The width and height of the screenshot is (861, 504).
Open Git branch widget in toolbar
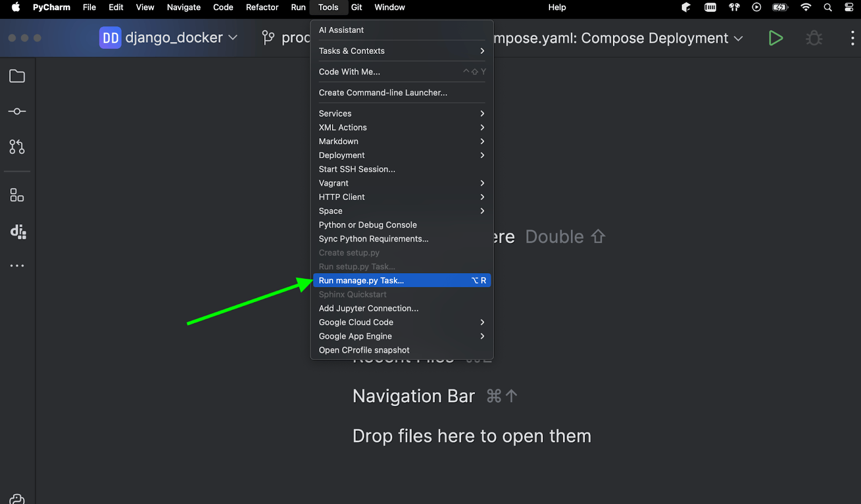pos(285,38)
